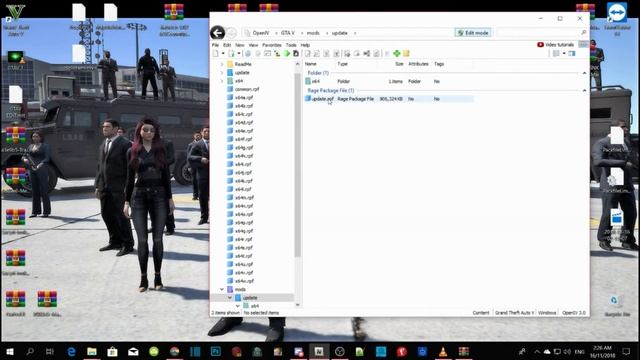This screenshot has width=640, height=360.
Task: Expand the top-level update tree node
Action: coord(222,73)
